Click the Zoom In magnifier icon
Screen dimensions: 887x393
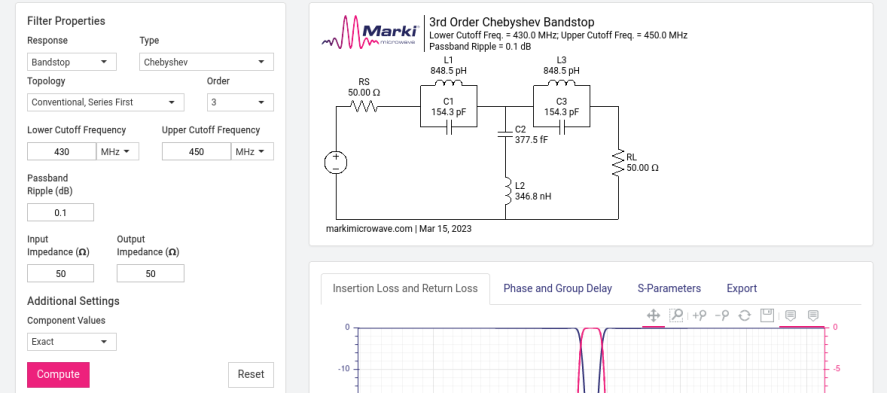(x=699, y=316)
